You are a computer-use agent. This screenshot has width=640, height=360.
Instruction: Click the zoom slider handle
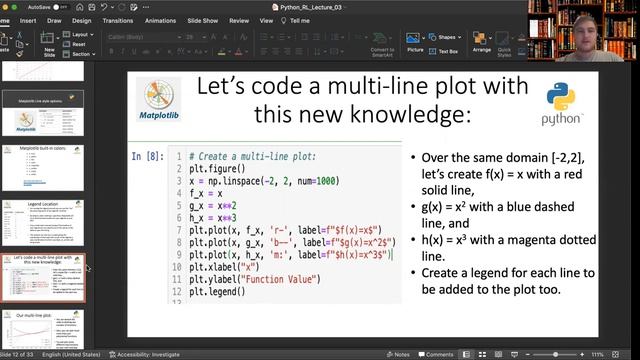pyautogui.click(x=555, y=354)
